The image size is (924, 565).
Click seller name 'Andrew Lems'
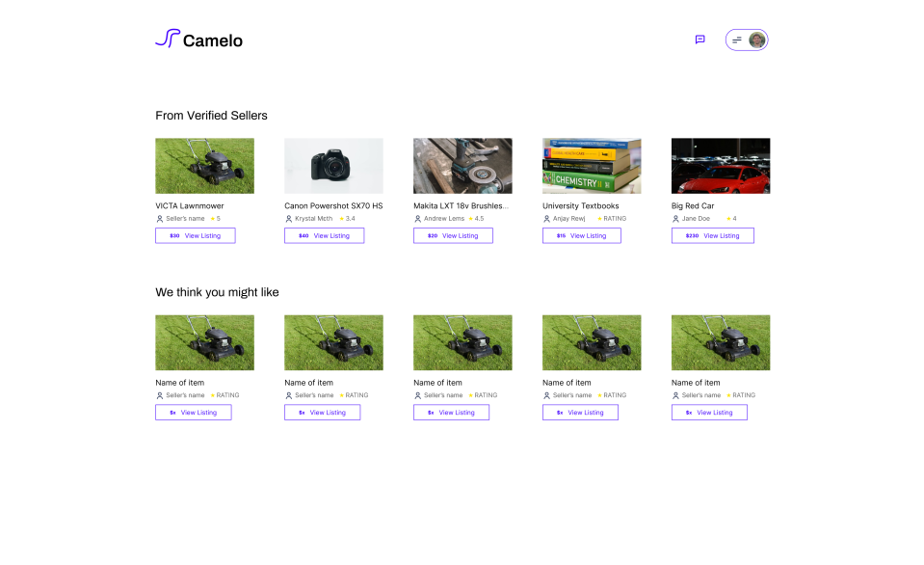pos(444,219)
